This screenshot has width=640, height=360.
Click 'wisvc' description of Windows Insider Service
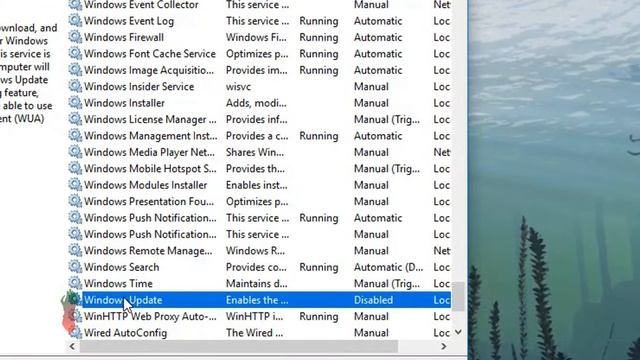point(238,87)
